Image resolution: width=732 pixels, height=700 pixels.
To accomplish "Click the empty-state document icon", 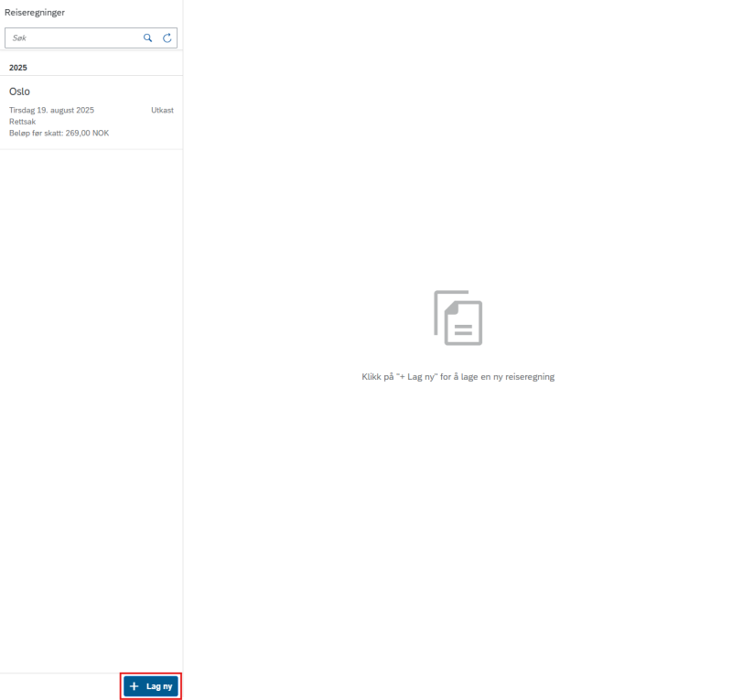I will [x=458, y=318].
